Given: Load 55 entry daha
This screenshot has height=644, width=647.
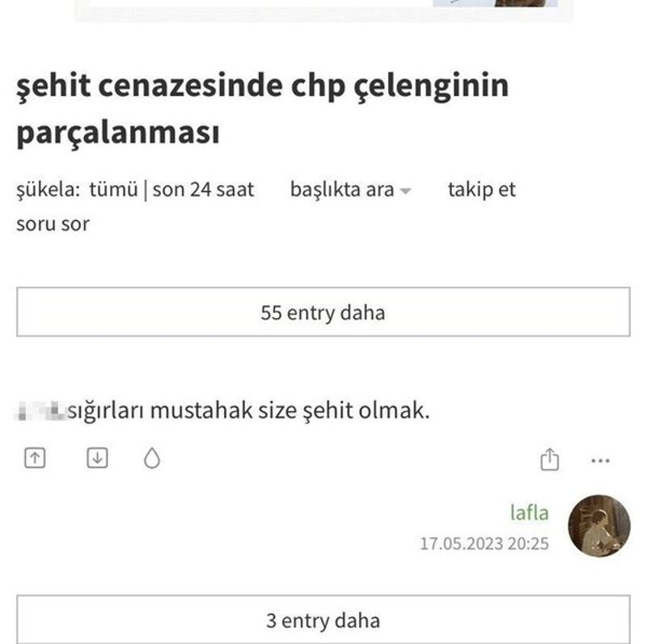Looking at the screenshot, I should [323, 313].
